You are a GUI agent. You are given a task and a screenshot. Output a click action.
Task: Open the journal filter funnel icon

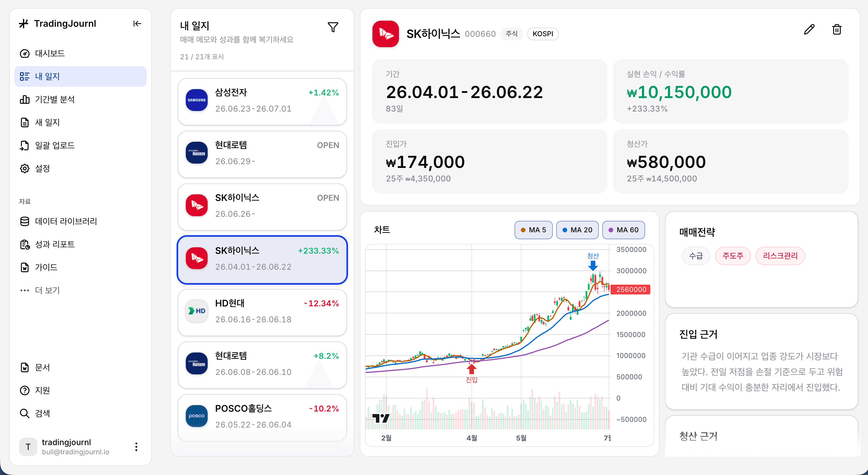(x=333, y=27)
